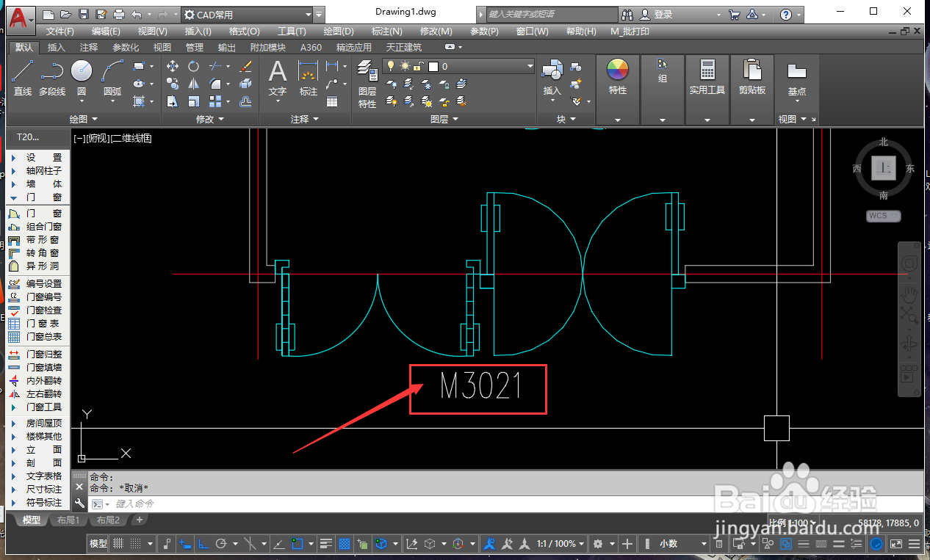
Task: Click the Print icon in quick access toolbar
Action: click(118, 14)
